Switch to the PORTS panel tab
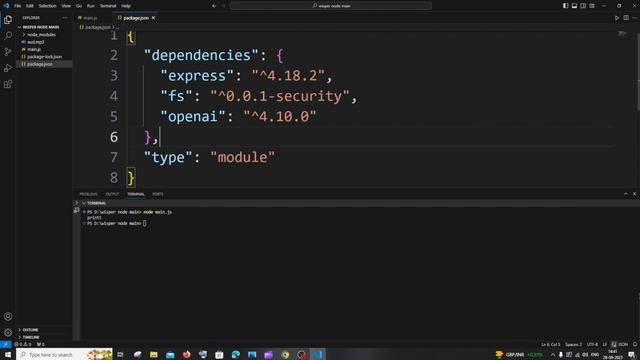 pyautogui.click(x=158, y=194)
